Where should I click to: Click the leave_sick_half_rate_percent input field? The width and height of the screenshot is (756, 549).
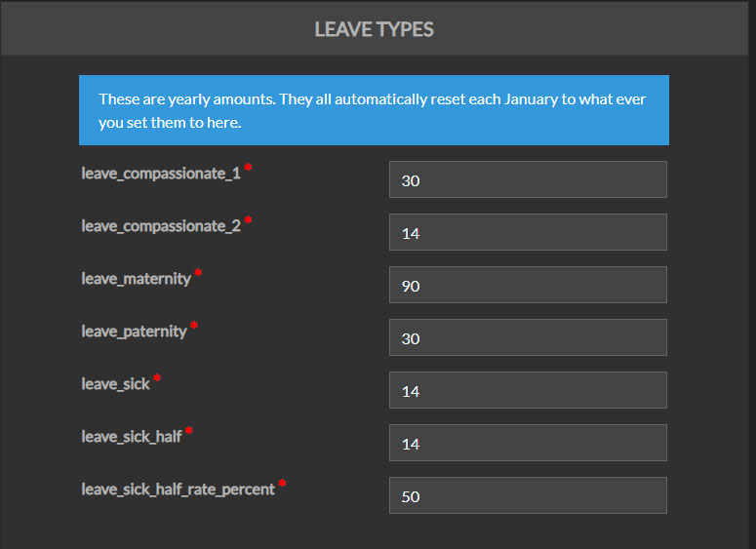(x=528, y=496)
